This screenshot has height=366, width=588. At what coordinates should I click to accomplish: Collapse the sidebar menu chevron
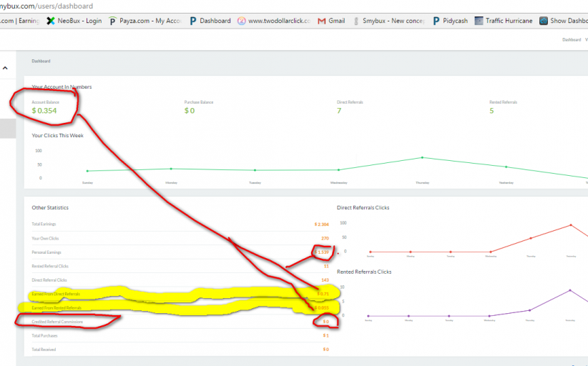click(x=6, y=68)
